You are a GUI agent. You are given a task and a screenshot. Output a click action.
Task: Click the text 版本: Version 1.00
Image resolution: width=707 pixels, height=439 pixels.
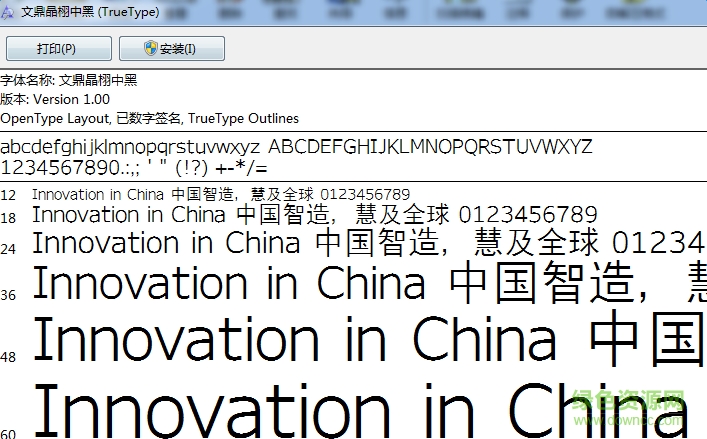pyautogui.click(x=55, y=99)
